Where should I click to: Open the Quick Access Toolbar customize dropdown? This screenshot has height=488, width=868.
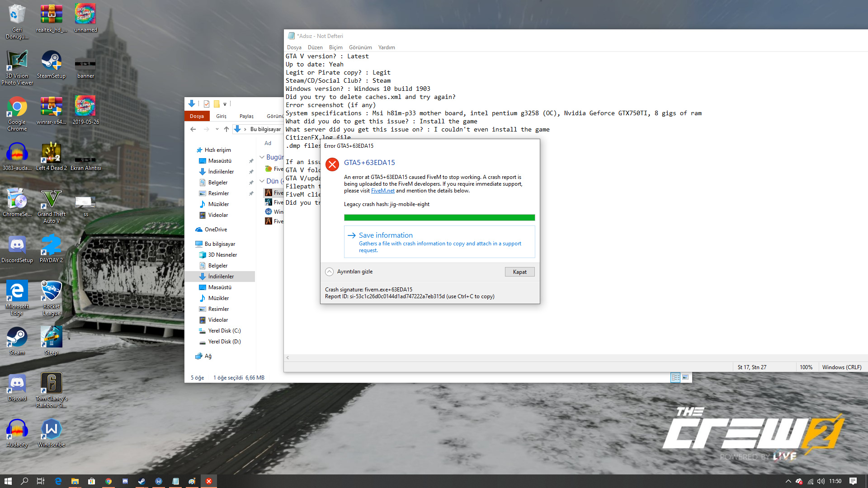click(x=225, y=104)
